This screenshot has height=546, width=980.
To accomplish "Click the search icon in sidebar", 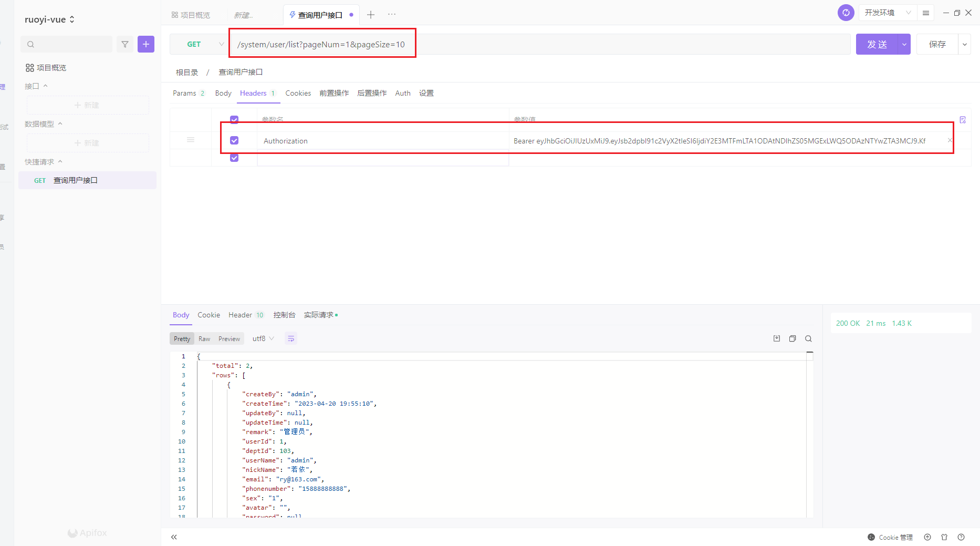I will pyautogui.click(x=30, y=45).
